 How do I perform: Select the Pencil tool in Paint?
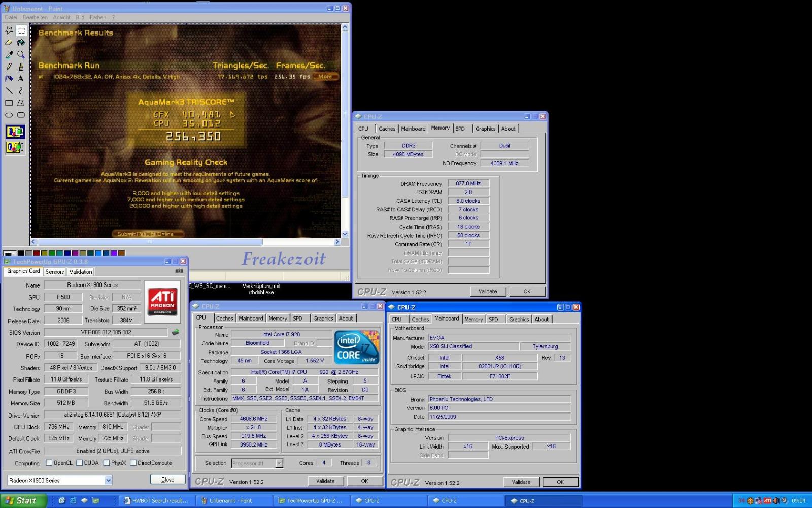[x=9, y=67]
